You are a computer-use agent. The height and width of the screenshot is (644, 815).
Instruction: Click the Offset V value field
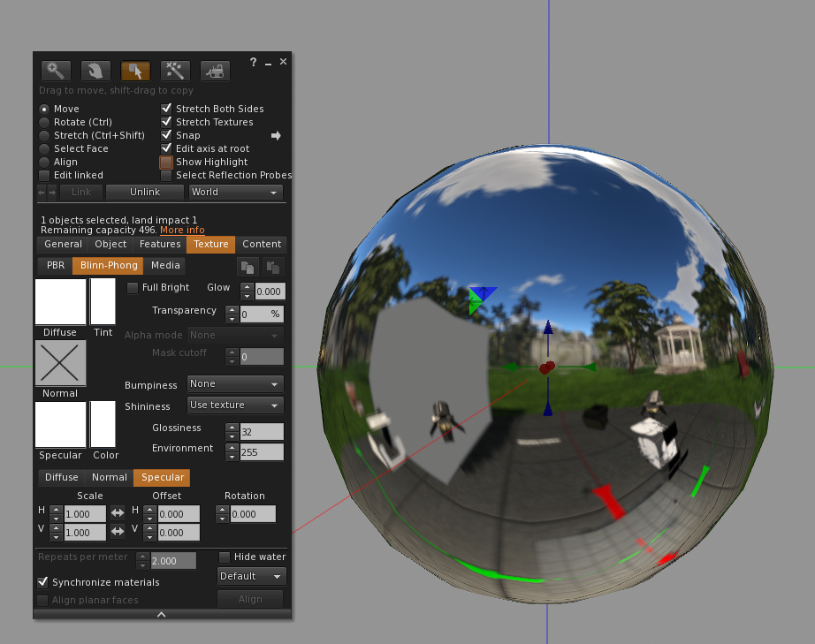pos(179,533)
